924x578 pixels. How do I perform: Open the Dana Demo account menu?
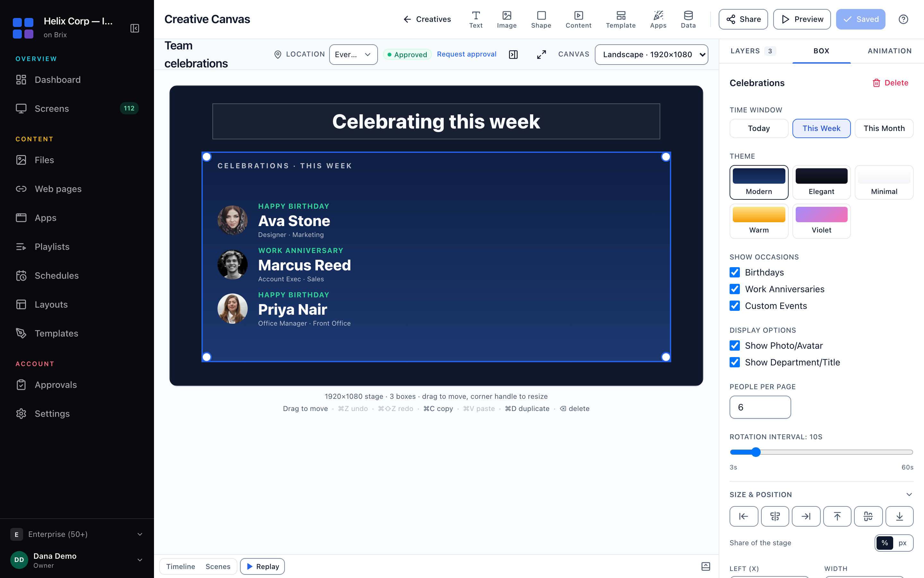[x=76, y=560]
